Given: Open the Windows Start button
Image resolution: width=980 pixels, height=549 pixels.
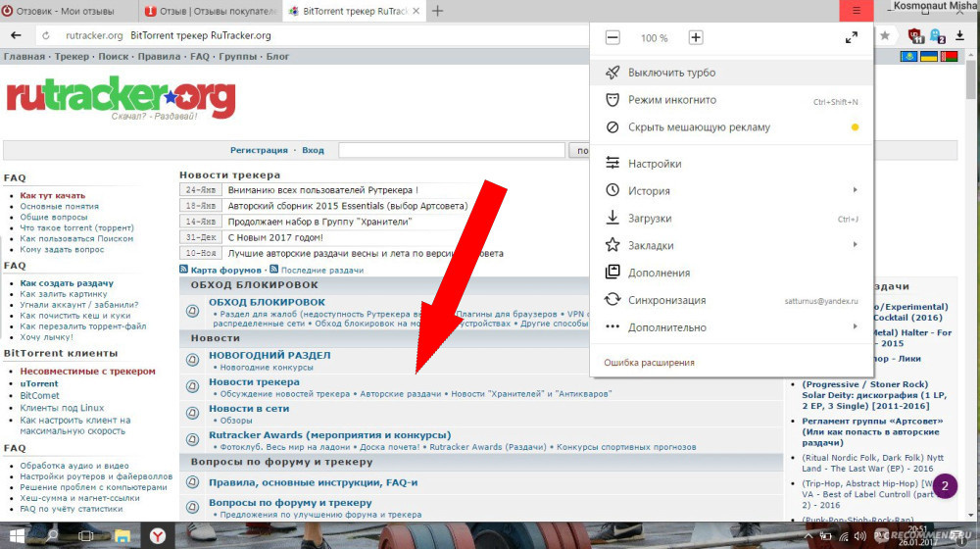Looking at the screenshot, I should (17, 535).
